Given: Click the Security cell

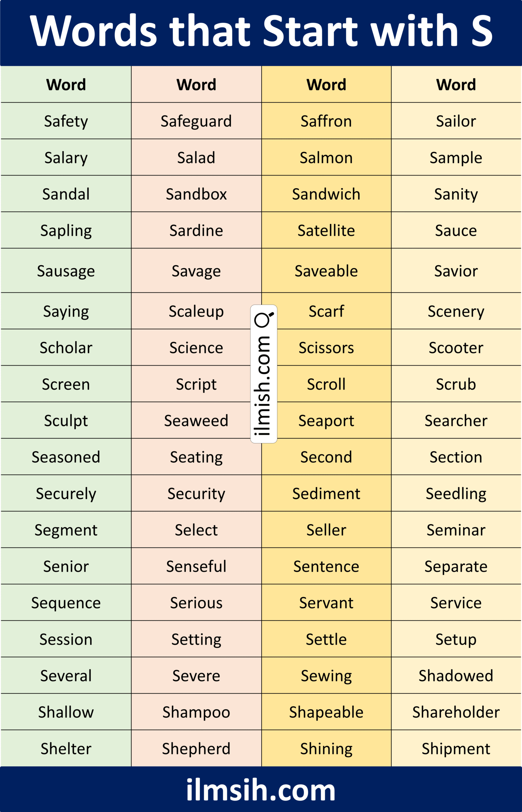Looking at the screenshot, I should point(196,493).
